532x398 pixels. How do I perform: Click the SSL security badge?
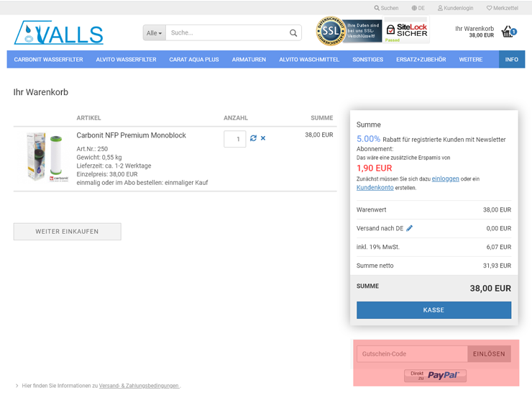(349, 31)
